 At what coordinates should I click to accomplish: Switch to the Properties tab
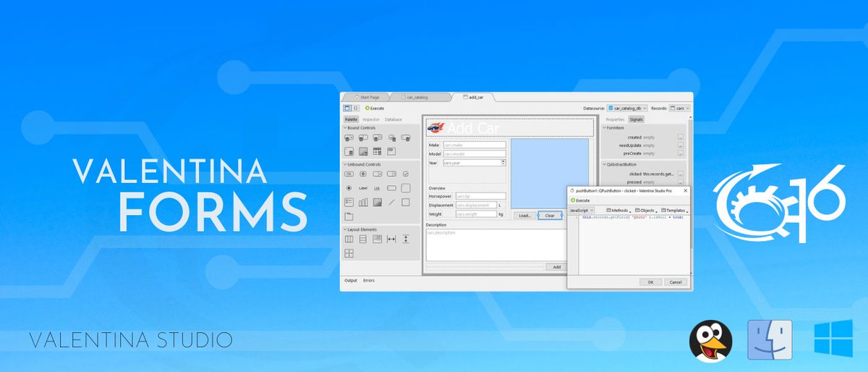click(x=615, y=119)
